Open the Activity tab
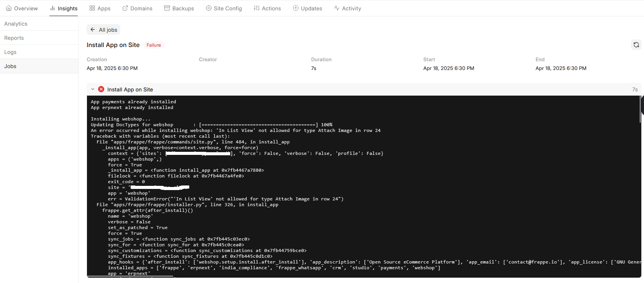This screenshot has width=644, height=283. 347,8
